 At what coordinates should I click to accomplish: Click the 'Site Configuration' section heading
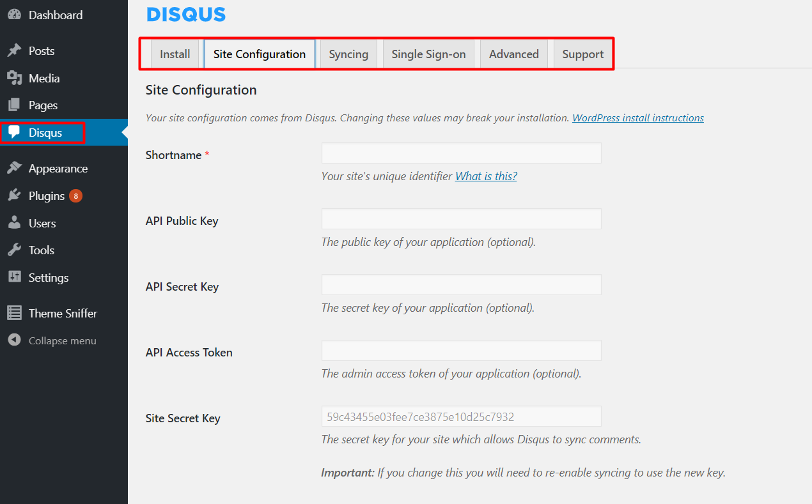201,90
